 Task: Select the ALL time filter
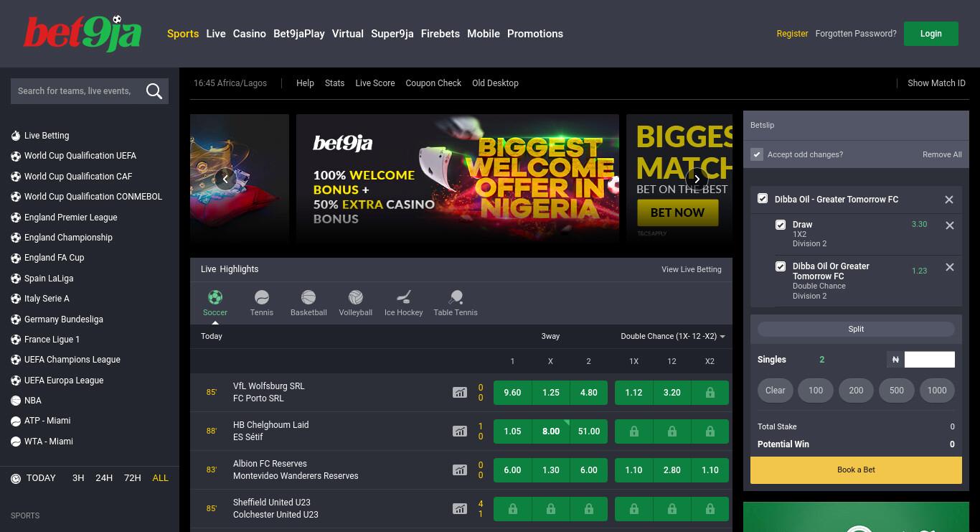(161, 478)
